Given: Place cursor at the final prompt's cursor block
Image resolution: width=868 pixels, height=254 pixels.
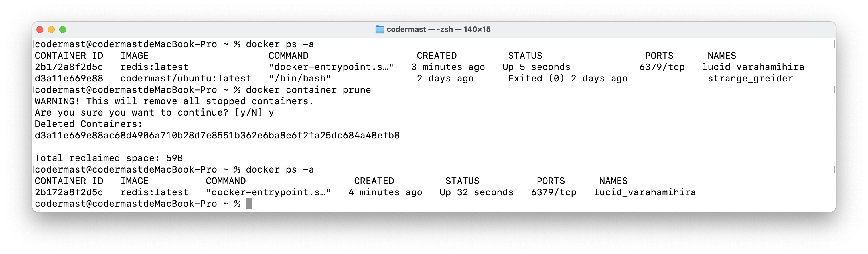Looking at the screenshot, I should tap(249, 204).
